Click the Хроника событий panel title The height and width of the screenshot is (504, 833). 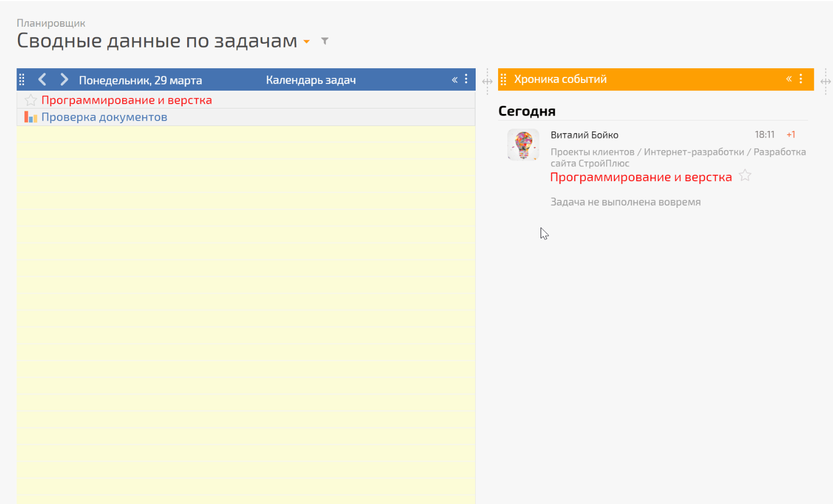[x=560, y=79]
